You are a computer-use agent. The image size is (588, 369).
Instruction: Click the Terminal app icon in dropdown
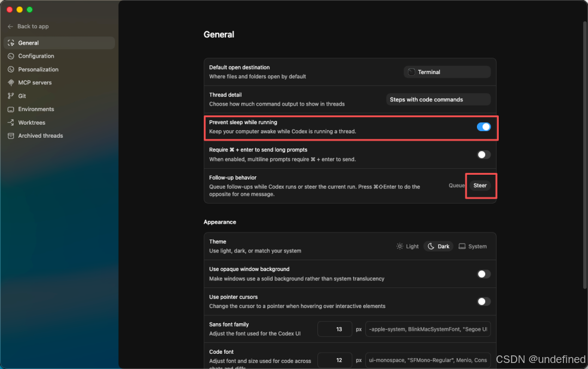tap(412, 72)
